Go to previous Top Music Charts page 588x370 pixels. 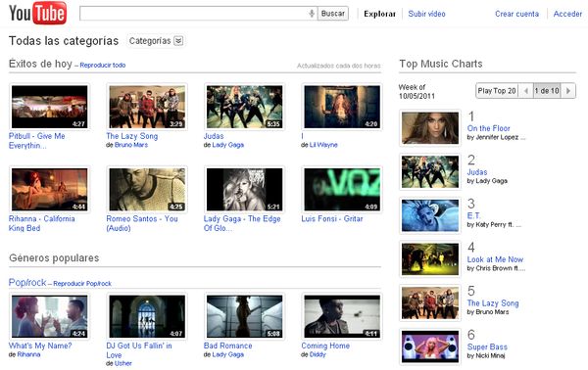point(525,91)
